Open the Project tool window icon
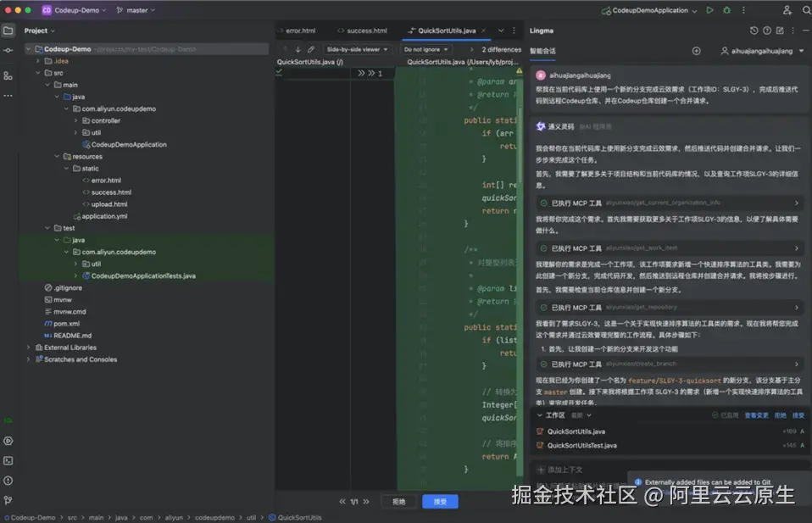This screenshot has height=523, width=812. tap(8, 31)
